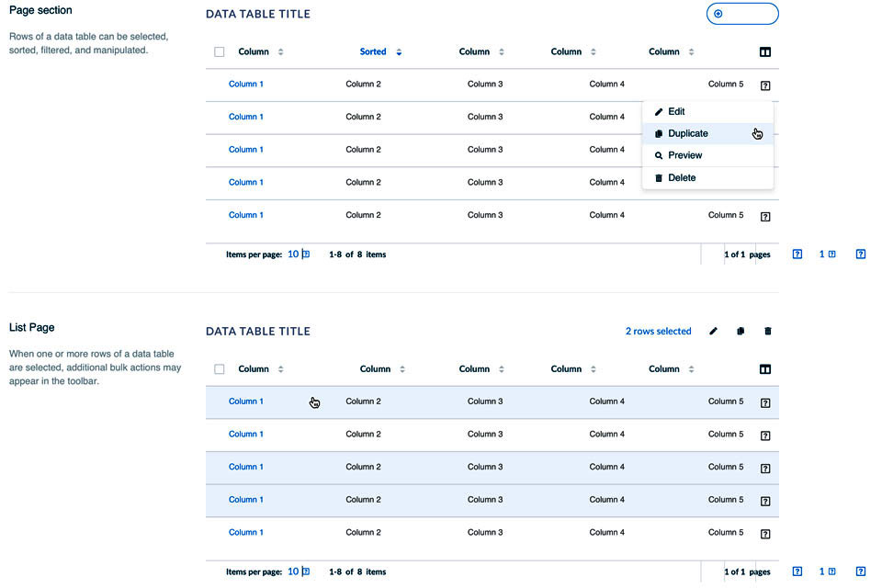
Task: Click the "2 rows selected" link
Action: (x=658, y=332)
